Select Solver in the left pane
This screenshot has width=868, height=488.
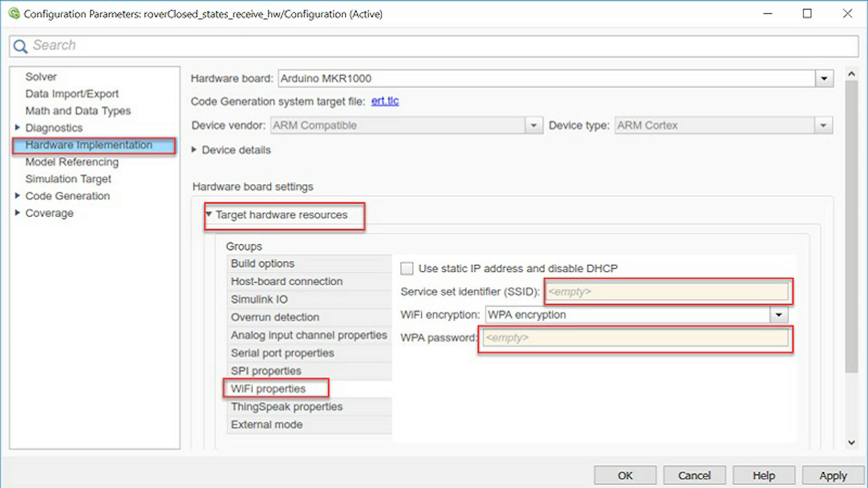pos(41,77)
